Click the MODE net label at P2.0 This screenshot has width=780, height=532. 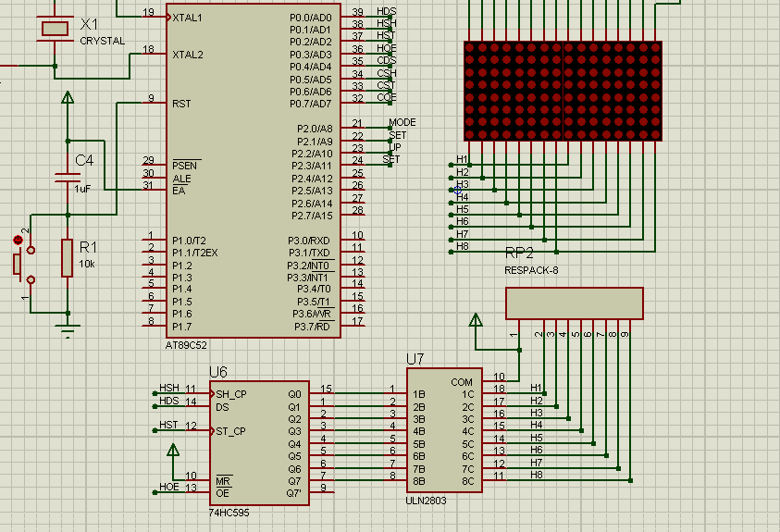click(x=402, y=122)
